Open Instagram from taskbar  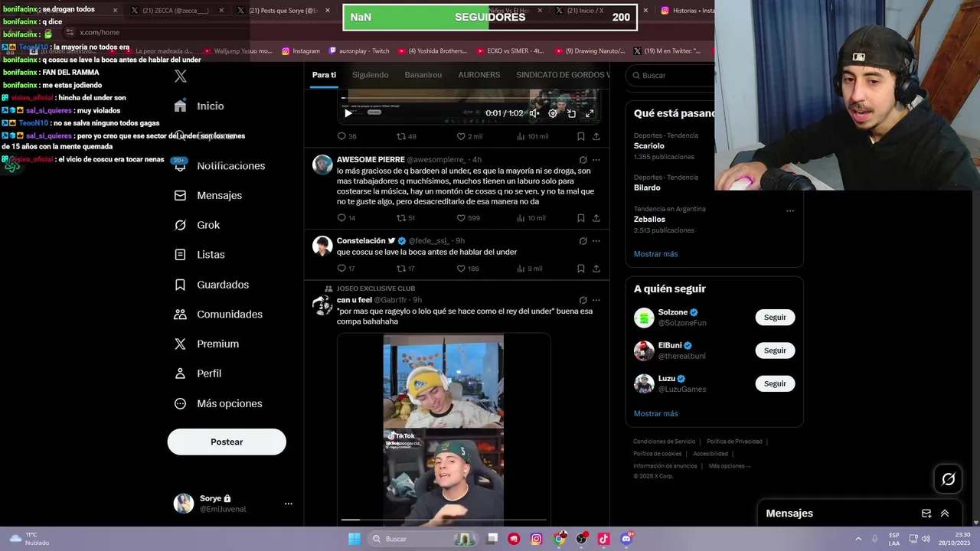[536, 539]
